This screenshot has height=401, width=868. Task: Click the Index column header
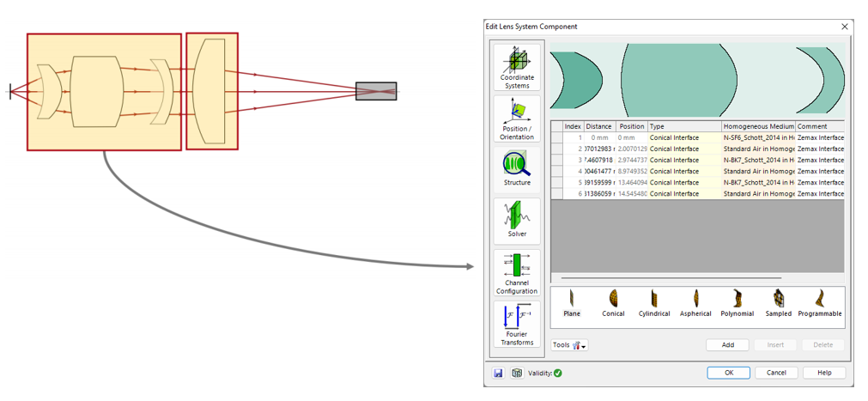point(573,127)
